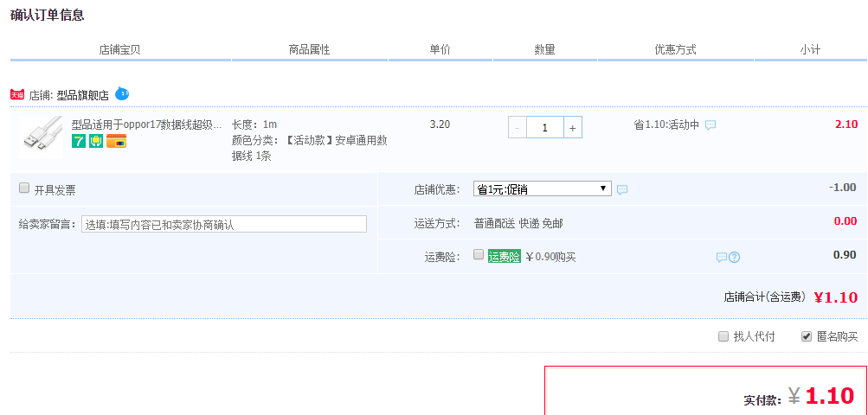This screenshot has width=868, height=415.
Task: Click the green 运费险 label
Action: pyautogui.click(x=505, y=256)
